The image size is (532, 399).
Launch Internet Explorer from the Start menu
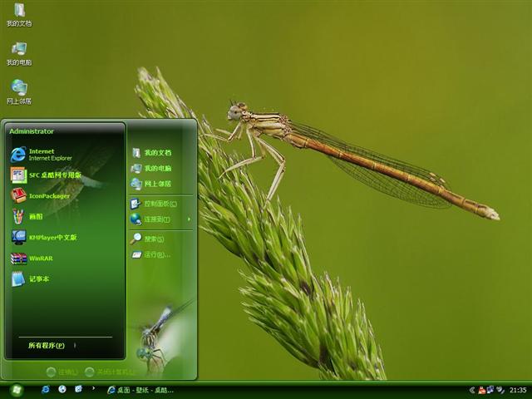pos(42,155)
